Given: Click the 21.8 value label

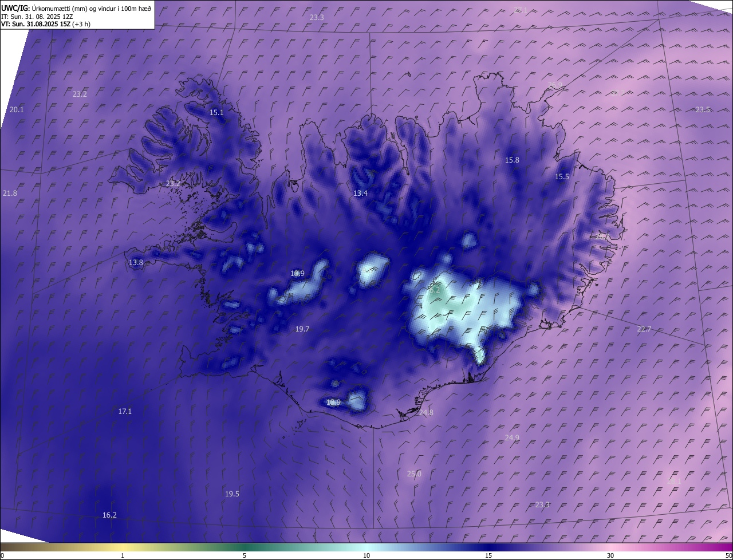Looking at the screenshot, I should pyautogui.click(x=10, y=194).
